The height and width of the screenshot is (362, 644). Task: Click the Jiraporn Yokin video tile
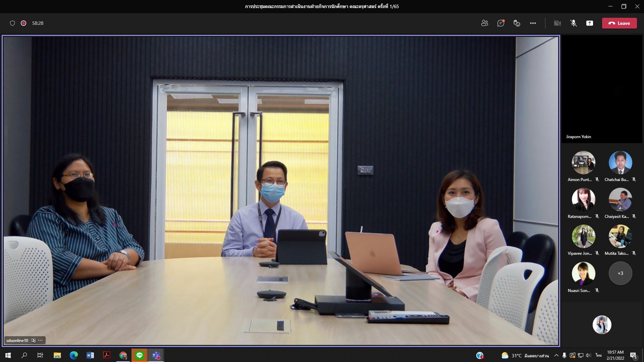[x=601, y=89]
